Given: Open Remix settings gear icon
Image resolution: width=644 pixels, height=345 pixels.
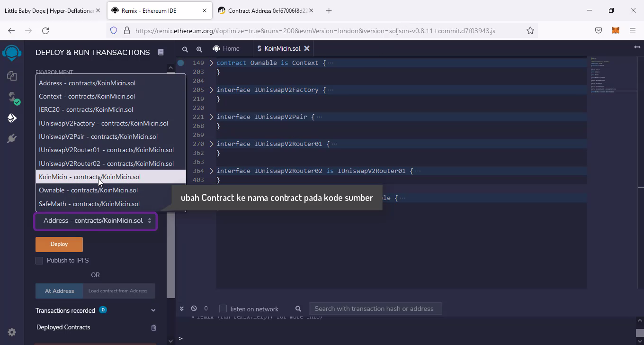Looking at the screenshot, I should point(12,332).
